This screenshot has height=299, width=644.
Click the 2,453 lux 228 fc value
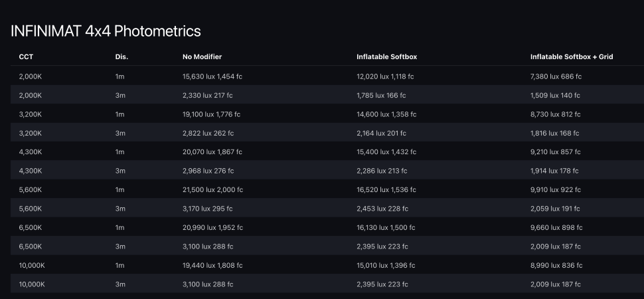tap(382, 209)
